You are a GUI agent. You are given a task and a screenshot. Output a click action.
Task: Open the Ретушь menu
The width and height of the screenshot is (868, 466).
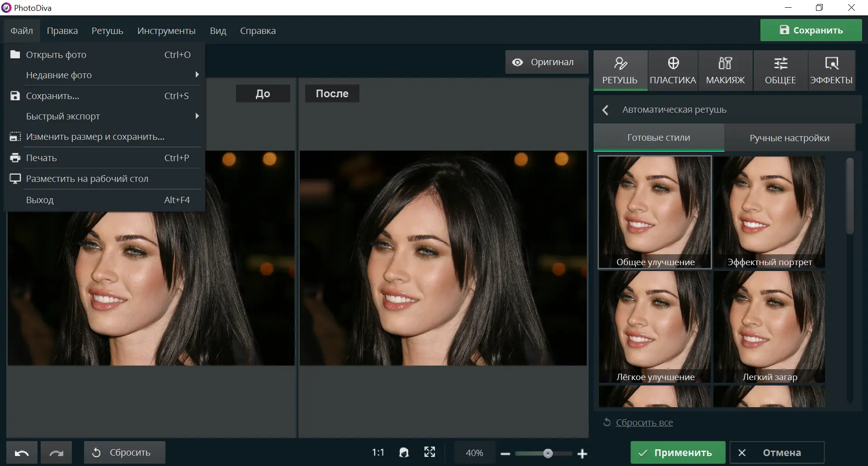[107, 31]
